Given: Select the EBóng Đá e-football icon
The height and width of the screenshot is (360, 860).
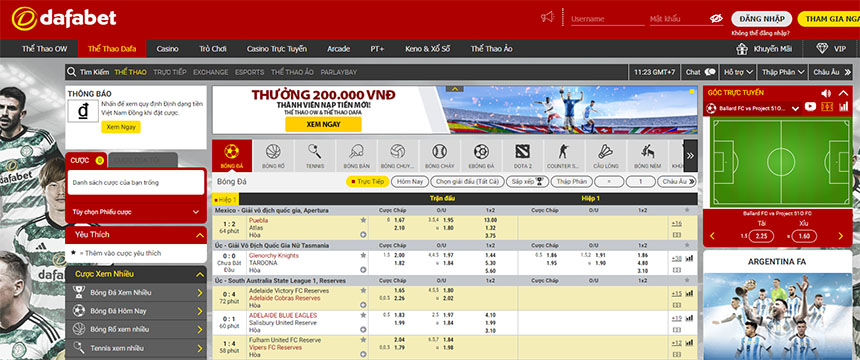Looking at the screenshot, I should coord(481,155).
